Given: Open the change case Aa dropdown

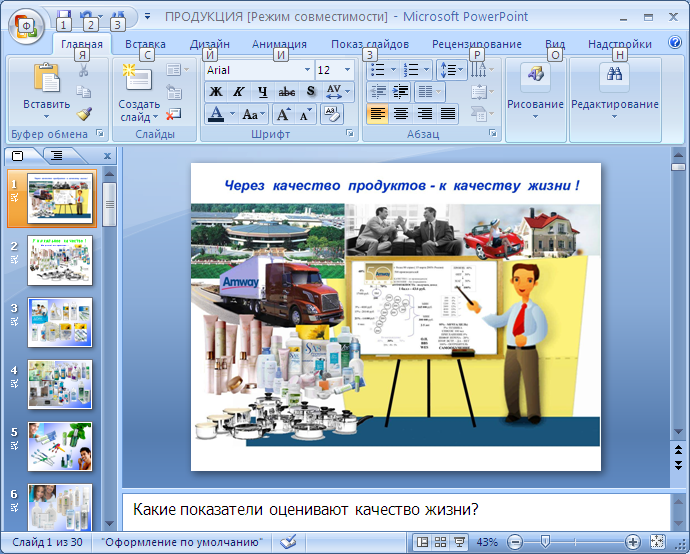Looking at the screenshot, I should (x=254, y=114).
